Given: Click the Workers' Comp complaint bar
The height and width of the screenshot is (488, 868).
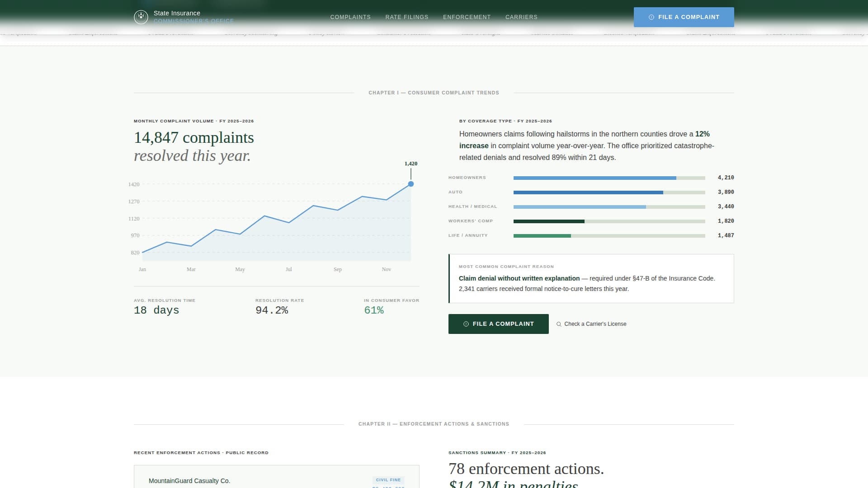Looking at the screenshot, I should click(609, 221).
